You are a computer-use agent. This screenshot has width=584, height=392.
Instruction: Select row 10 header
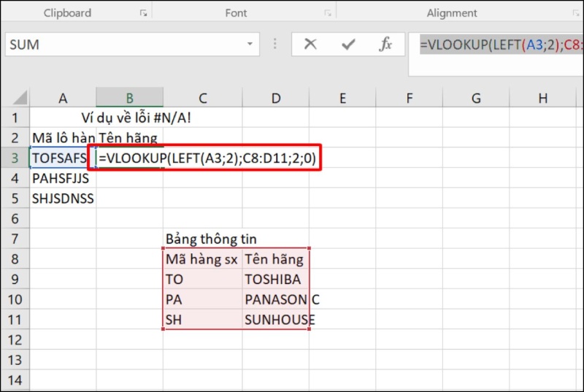coord(15,299)
